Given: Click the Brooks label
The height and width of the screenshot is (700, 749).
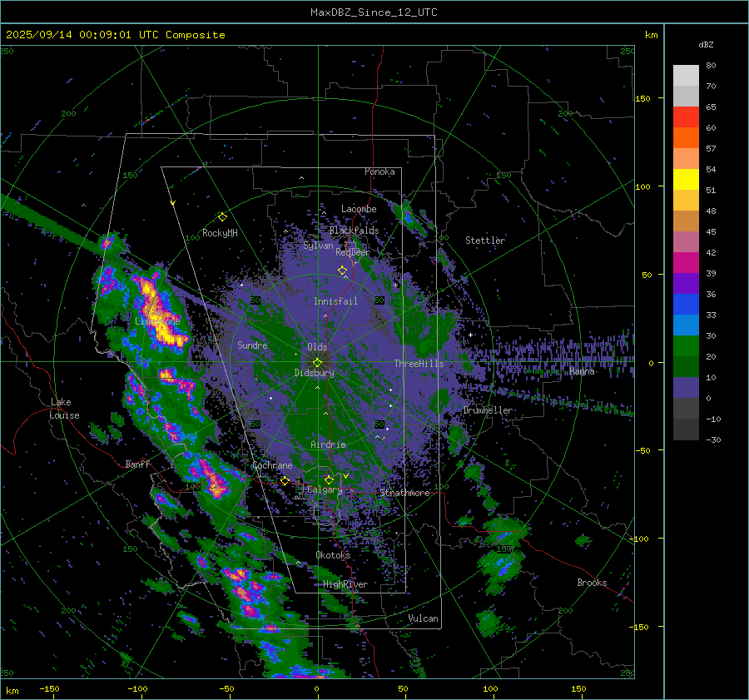Looking at the screenshot, I should tap(592, 583).
